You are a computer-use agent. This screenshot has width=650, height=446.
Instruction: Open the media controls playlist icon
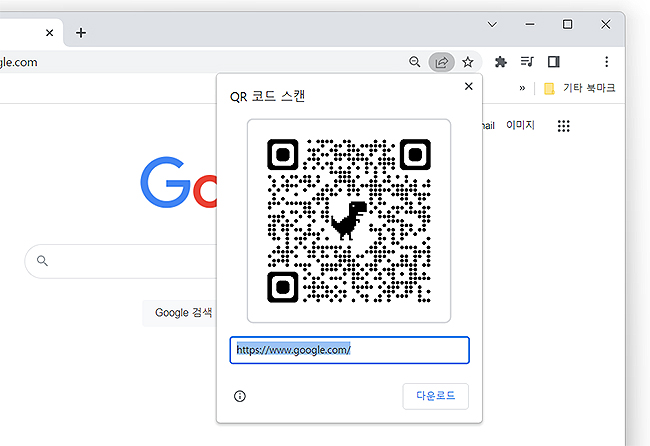[527, 62]
